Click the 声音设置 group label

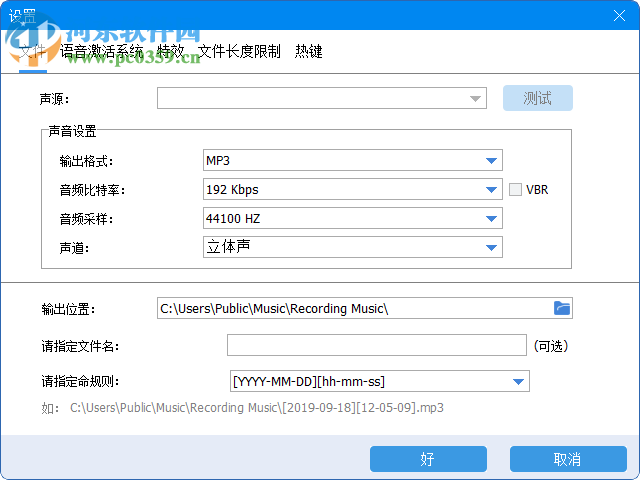pyautogui.click(x=72, y=131)
